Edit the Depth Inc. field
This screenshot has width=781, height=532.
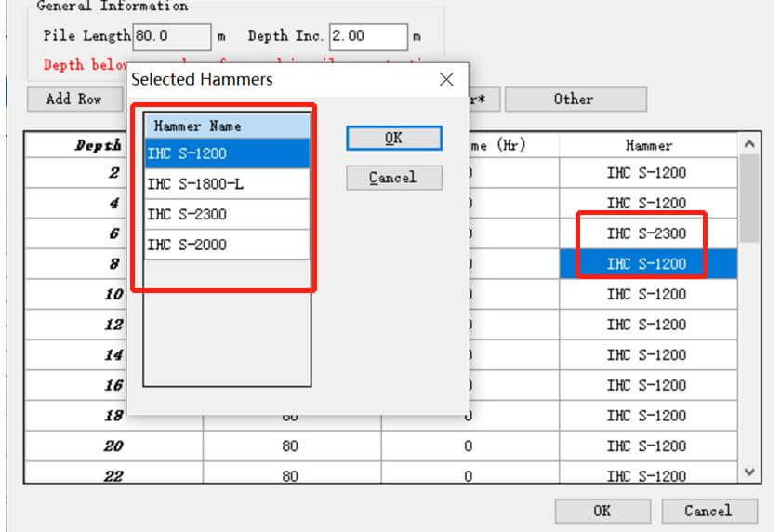(x=368, y=37)
